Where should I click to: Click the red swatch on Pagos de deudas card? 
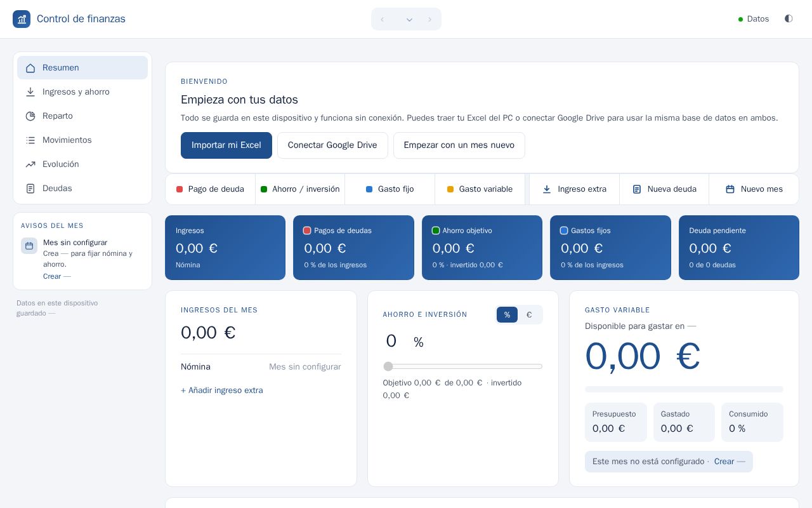click(x=307, y=231)
